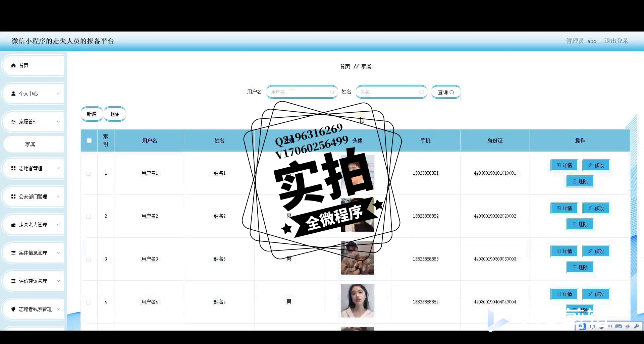Click 修改 for 用户名1
The width and height of the screenshot is (644, 344).
click(x=596, y=165)
